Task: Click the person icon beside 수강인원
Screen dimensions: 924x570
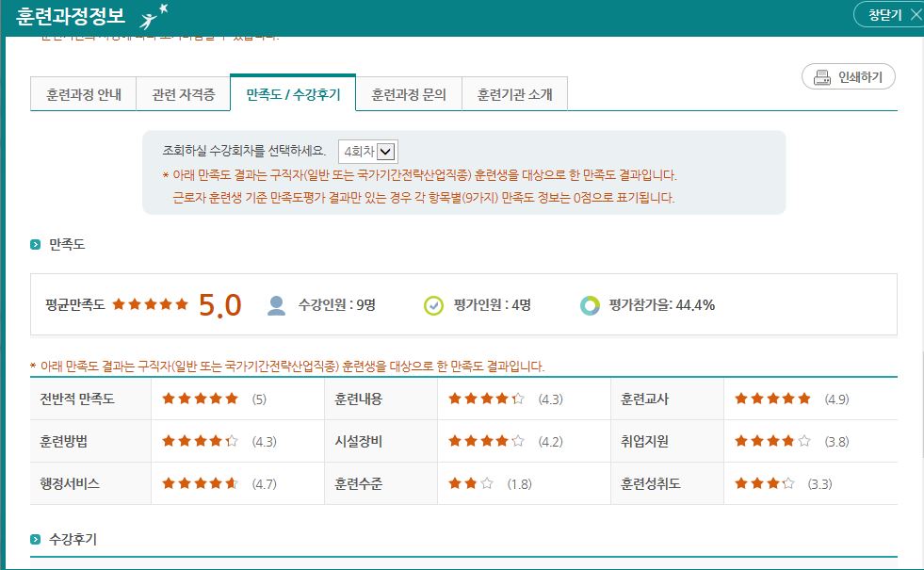Action: [276, 304]
